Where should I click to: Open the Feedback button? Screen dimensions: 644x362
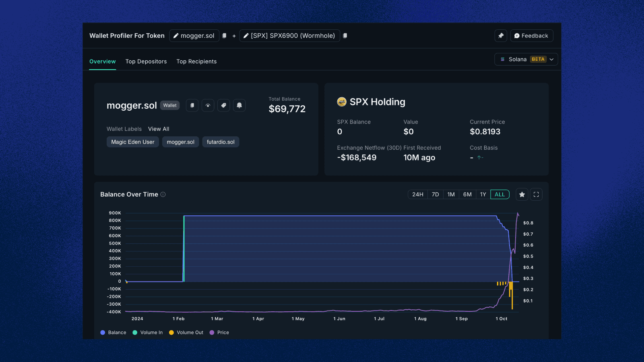532,36
